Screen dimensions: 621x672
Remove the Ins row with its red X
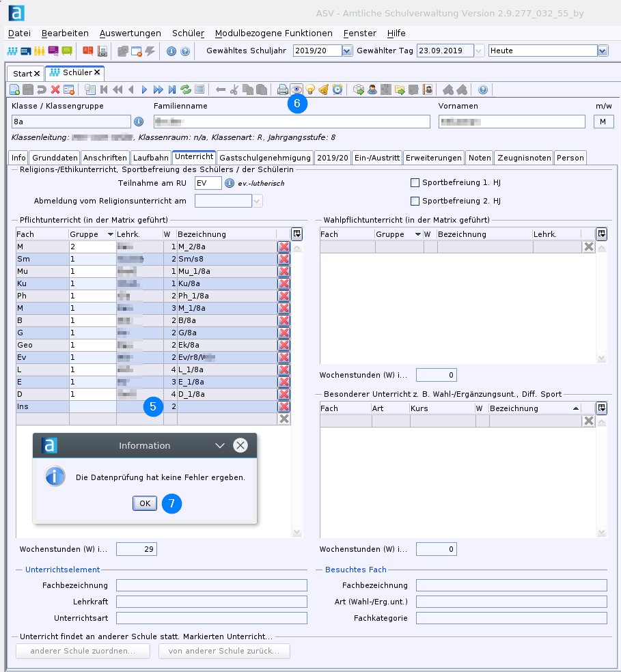coord(284,407)
